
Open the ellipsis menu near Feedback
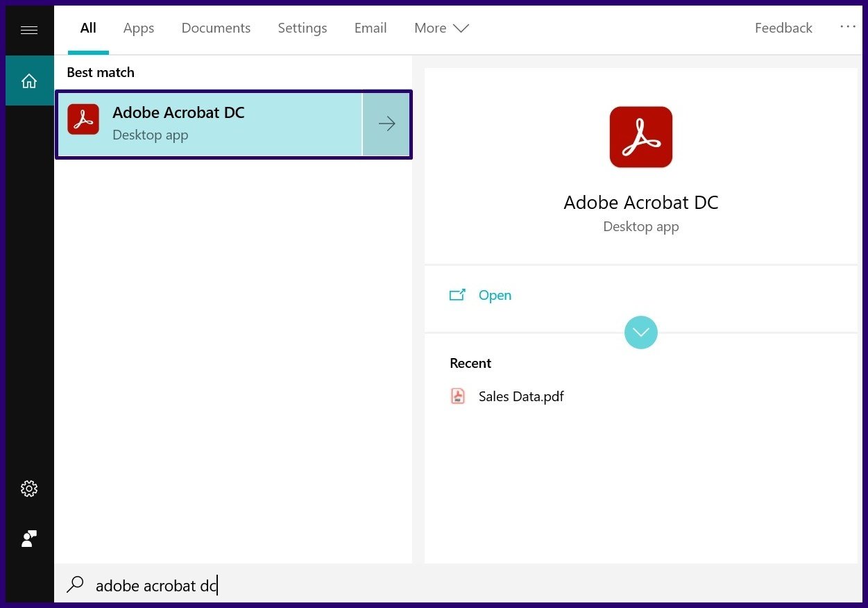point(848,26)
